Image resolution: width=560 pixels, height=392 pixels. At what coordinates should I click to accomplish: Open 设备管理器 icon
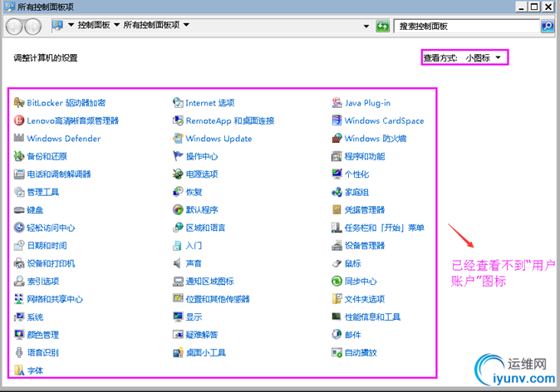pyautogui.click(x=336, y=245)
